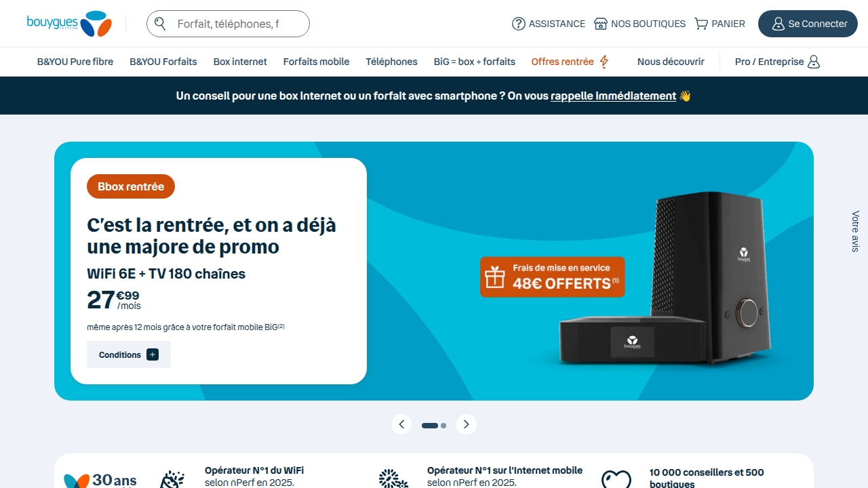Open the BiG = box + forfaits menu
Viewport: 868px width, 488px height.
475,62
